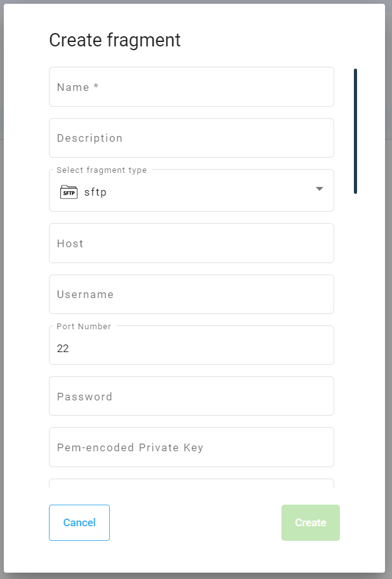Click the green Create button
392x579 pixels.
point(311,523)
